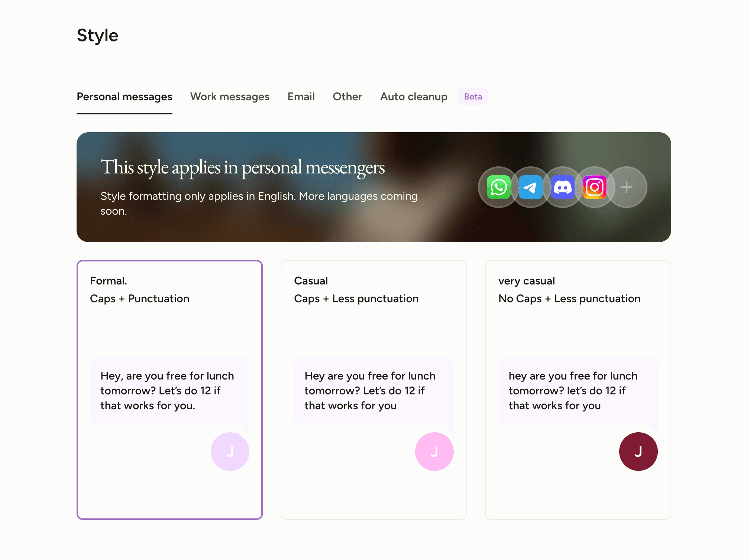Select the Personal messages tab
This screenshot has width=750, height=560.
pyautogui.click(x=125, y=97)
